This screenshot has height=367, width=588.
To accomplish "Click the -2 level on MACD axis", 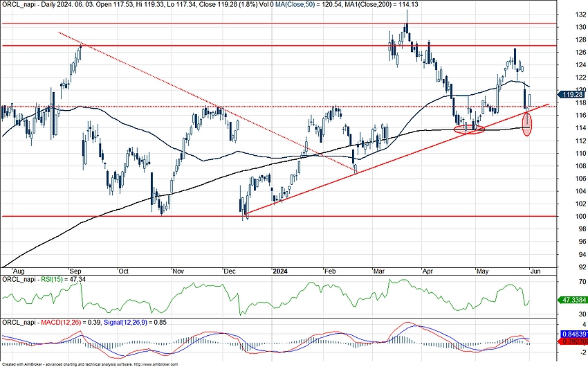I will [x=582, y=352].
